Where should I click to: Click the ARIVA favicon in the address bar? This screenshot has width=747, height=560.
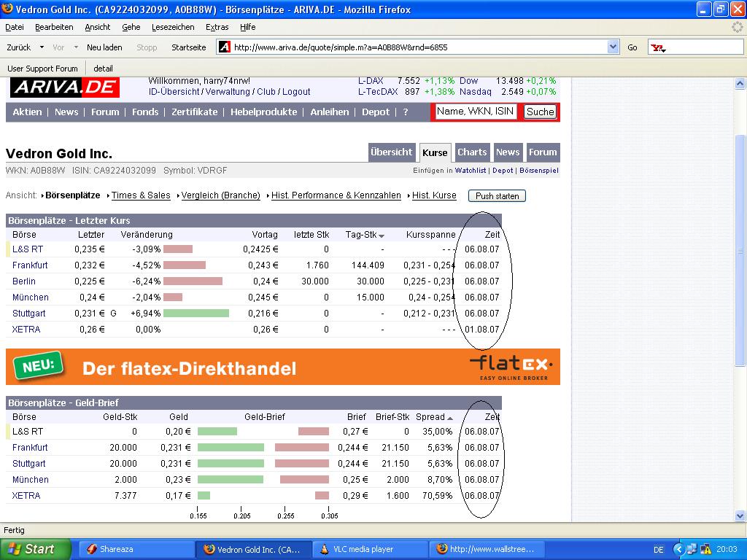(x=224, y=46)
